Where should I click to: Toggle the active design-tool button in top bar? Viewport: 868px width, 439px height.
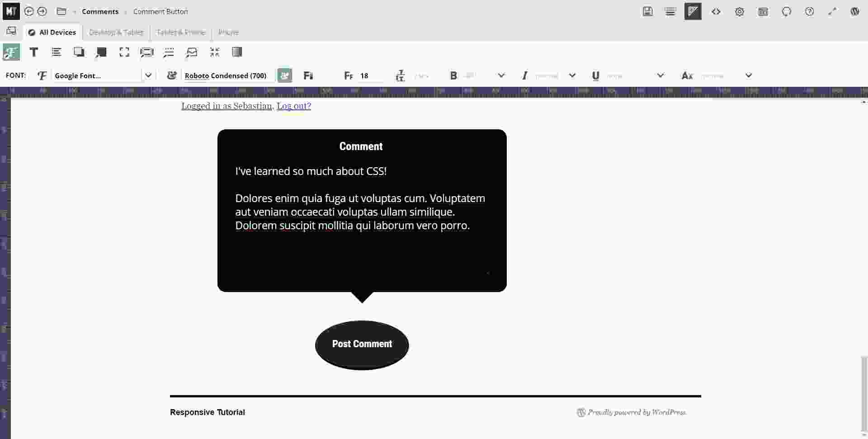coord(693,12)
